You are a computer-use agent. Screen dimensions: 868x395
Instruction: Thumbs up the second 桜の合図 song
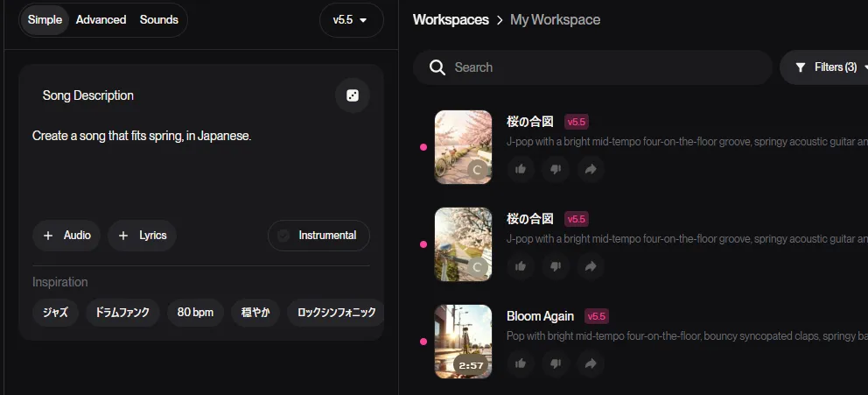pyautogui.click(x=521, y=265)
